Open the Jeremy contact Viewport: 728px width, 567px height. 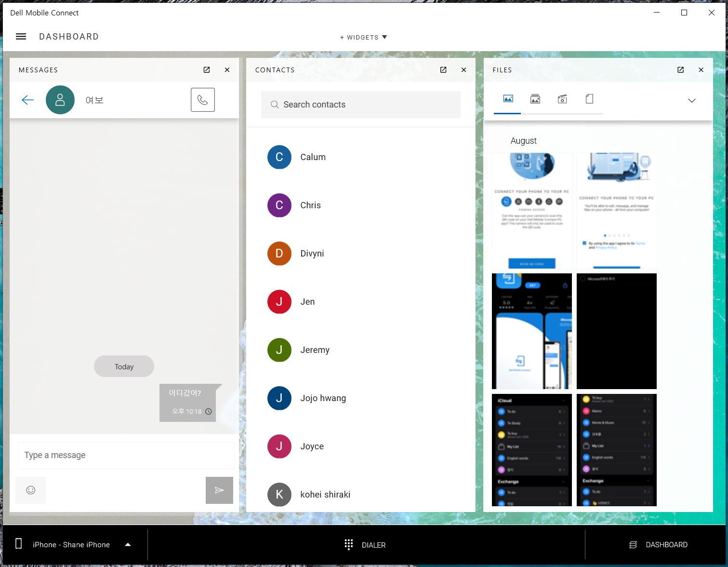(361, 350)
